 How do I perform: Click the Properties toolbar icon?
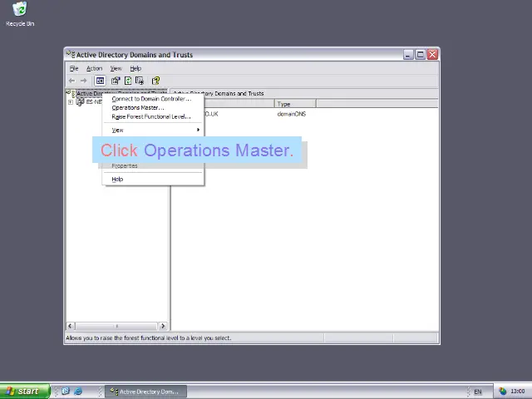coord(116,81)
